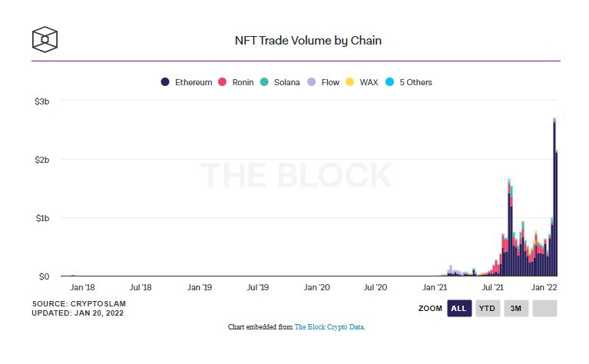Click The Block cube logo icon
Viewport: 589px width, 364px height.
(x=45, y=39)
